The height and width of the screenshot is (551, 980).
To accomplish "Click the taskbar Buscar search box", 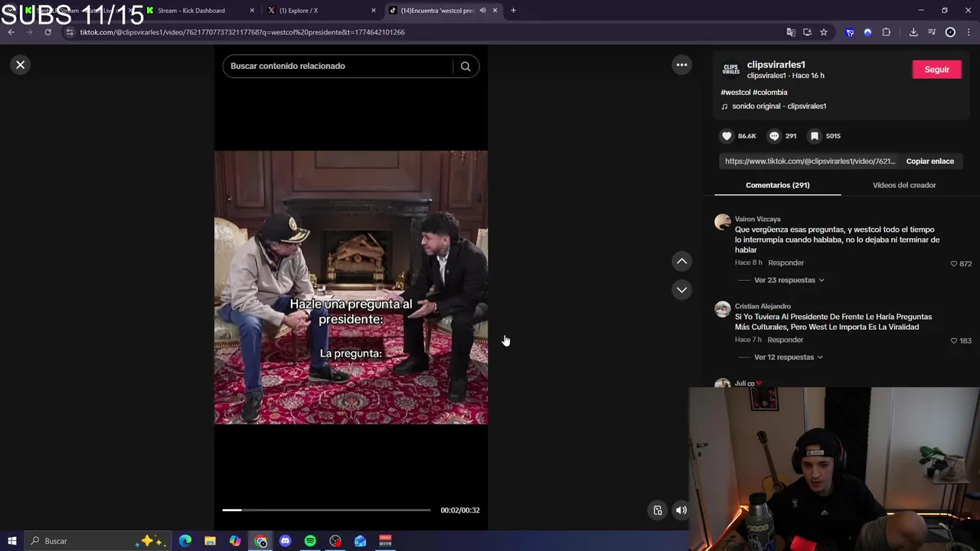I will 97,541.
